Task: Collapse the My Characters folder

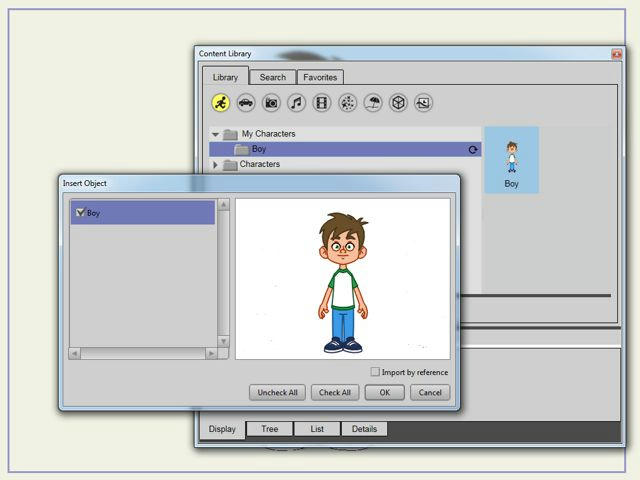Action: (215, 134)
